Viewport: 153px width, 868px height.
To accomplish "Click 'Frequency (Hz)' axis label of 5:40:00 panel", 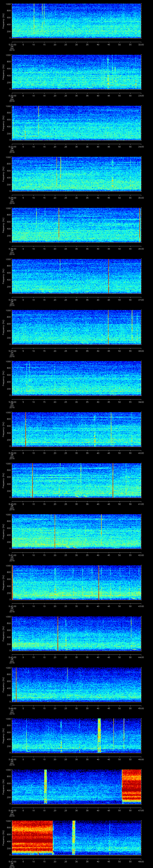I will 3,480.
